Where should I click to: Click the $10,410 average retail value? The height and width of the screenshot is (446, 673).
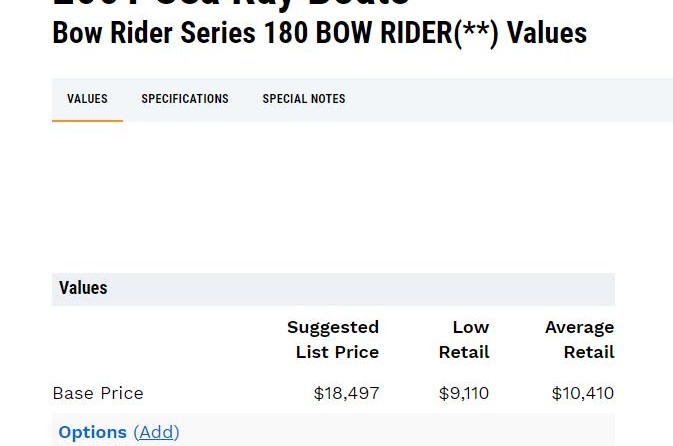point(582,393)
